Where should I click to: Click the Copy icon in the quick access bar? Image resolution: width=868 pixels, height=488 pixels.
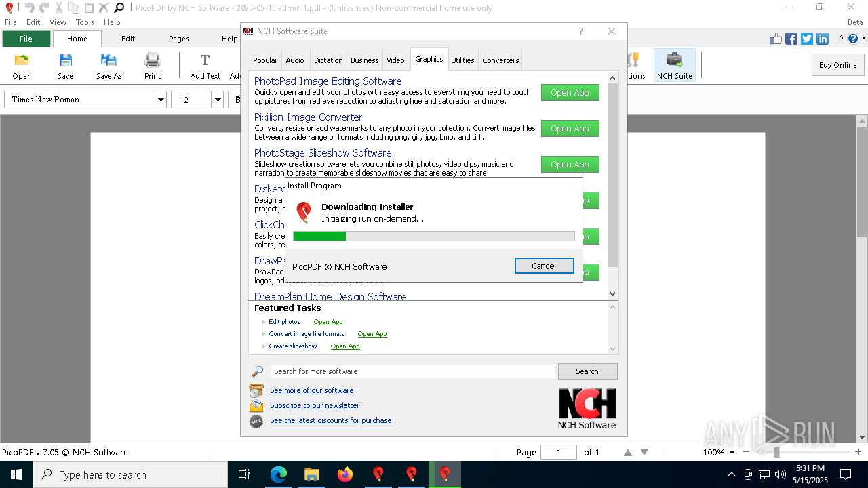(74, 8)
